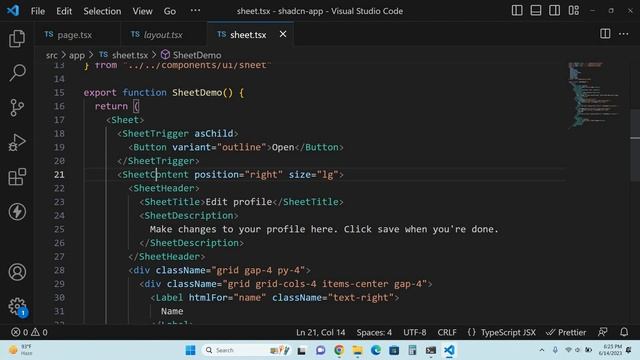
Task: Click line number 21 in gutter
Action: [x=59, y=175]
